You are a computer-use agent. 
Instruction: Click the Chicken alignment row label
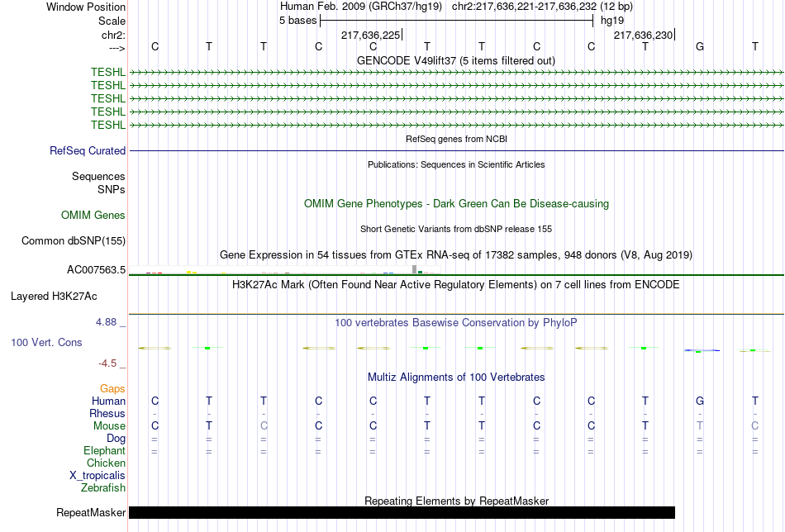point(106,463)
